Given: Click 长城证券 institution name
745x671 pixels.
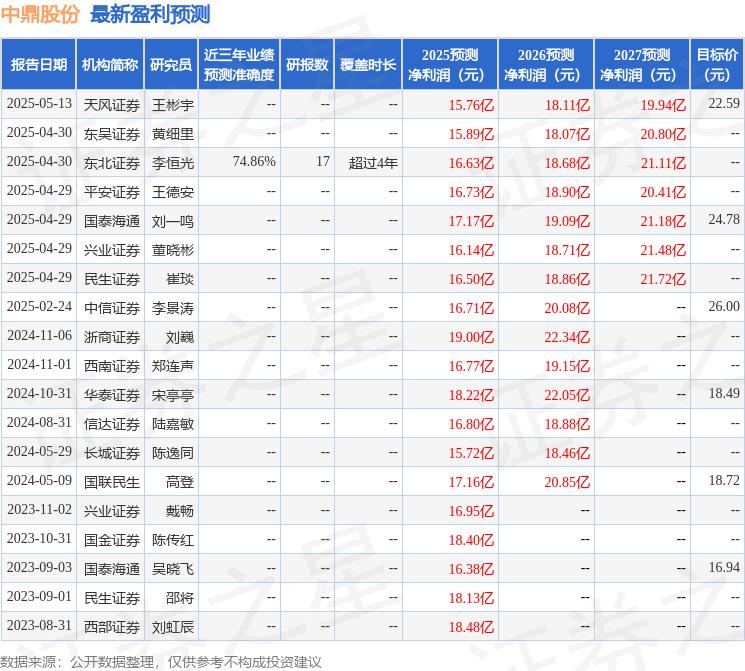Looking at the screenshot, I should pos(112,453).
